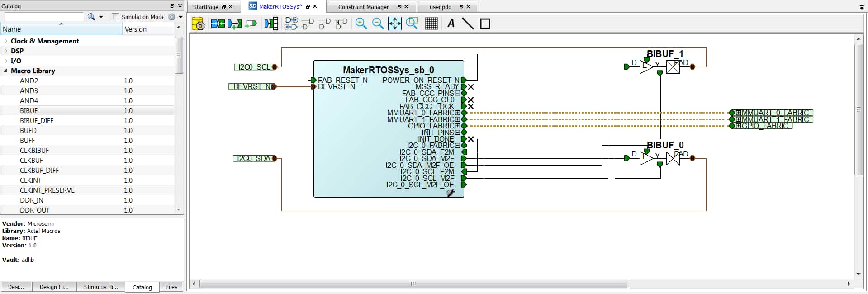The image size is (868, 294).
Task: Select the fit-to-window zoom icon
Action: point(394,24)
